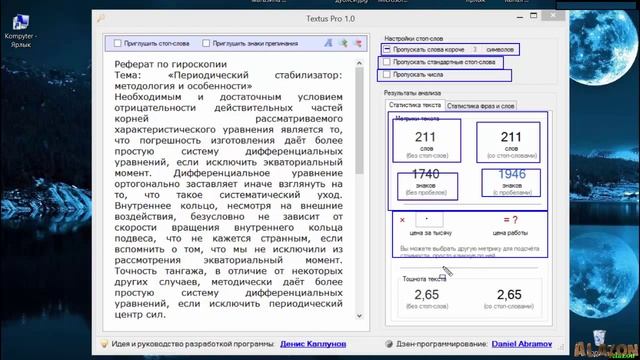The height and width of the screenshot is (360, 640).
Task: Click the text scrollbar down arrow
Action: coord(359,316)
